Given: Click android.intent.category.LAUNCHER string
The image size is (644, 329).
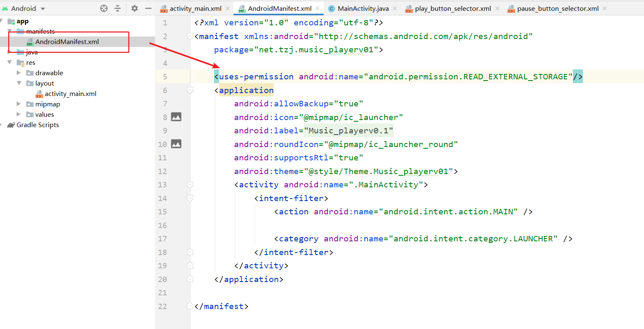Looking at the screenshot, I should [x=473, y=239].
